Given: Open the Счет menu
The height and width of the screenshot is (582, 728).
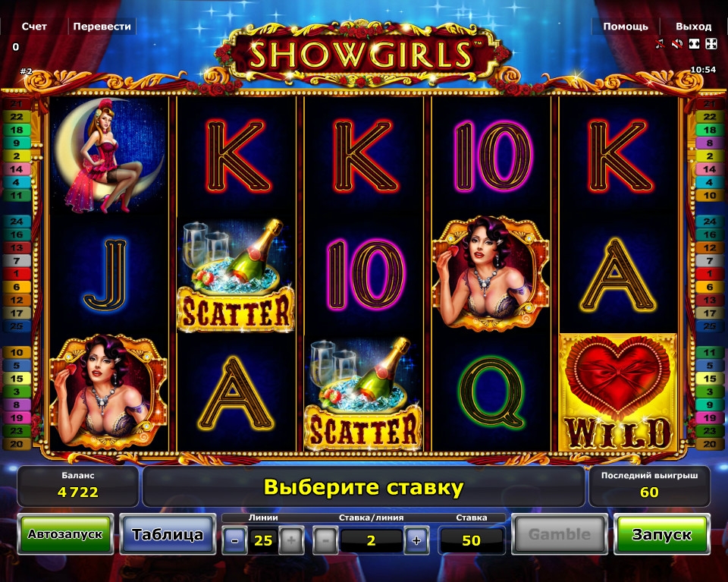Looking at the screenshot, I should click(x=34, y=27).
